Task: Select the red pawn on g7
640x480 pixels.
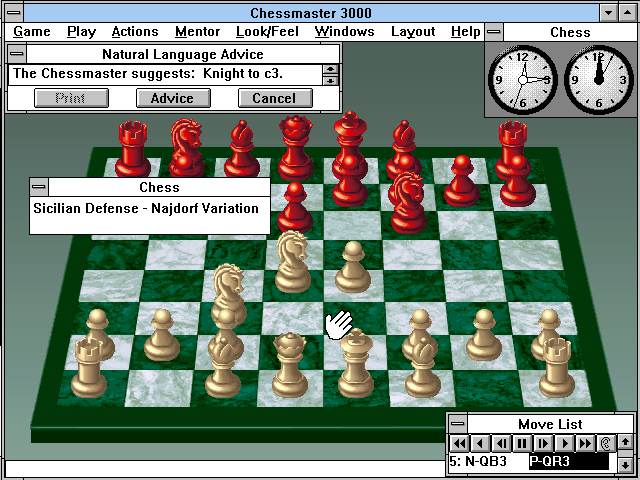Action: coord(462,181)
